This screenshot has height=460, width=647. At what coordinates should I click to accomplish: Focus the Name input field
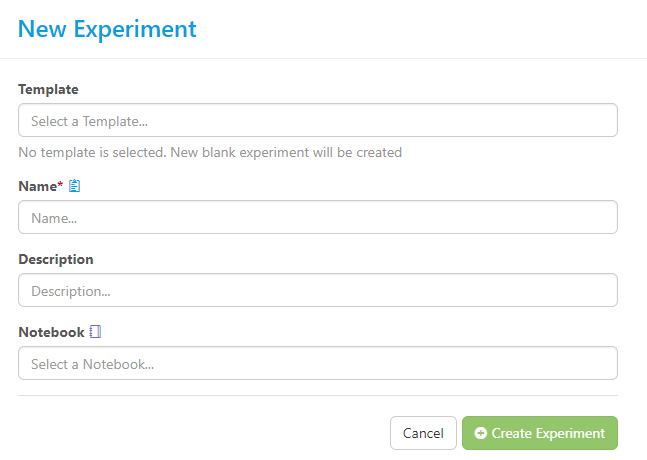coord(317,217)
